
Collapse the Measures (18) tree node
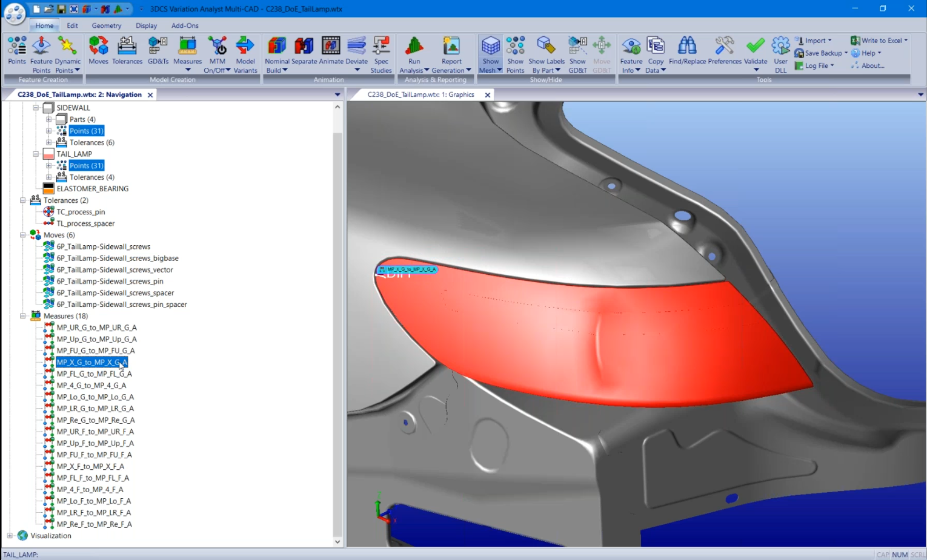pos(22,315)
